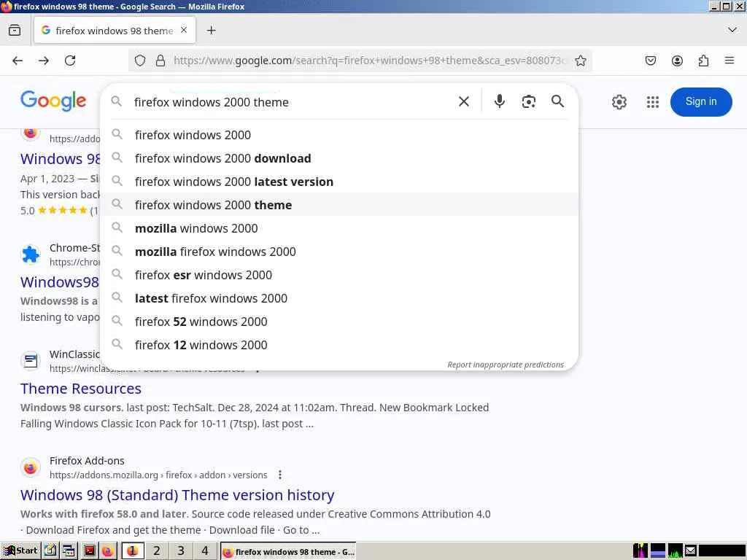Click the magenta CPU monitor tray graph
The image size is (747, 560).
(x=640, y=551)
